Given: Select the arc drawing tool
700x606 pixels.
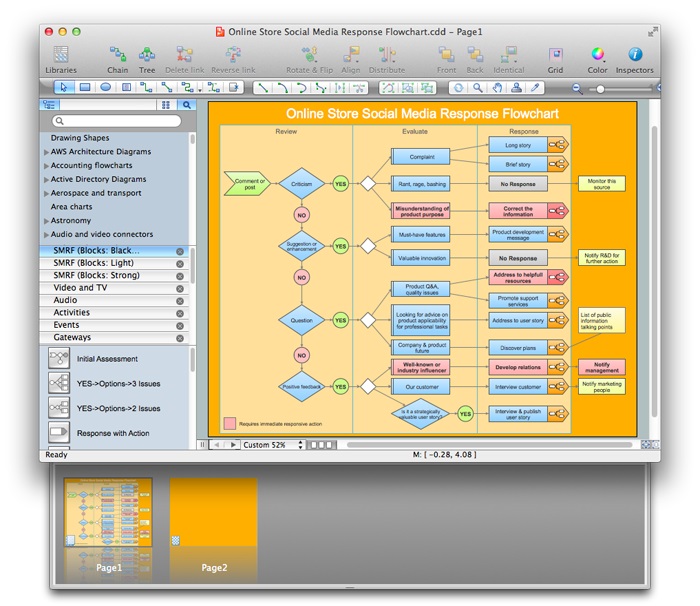Looking at the screenshot, I should pos(282,88).
